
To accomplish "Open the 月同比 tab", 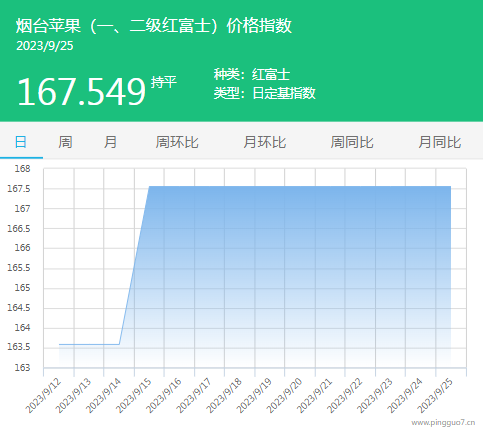I will point(440,142).
